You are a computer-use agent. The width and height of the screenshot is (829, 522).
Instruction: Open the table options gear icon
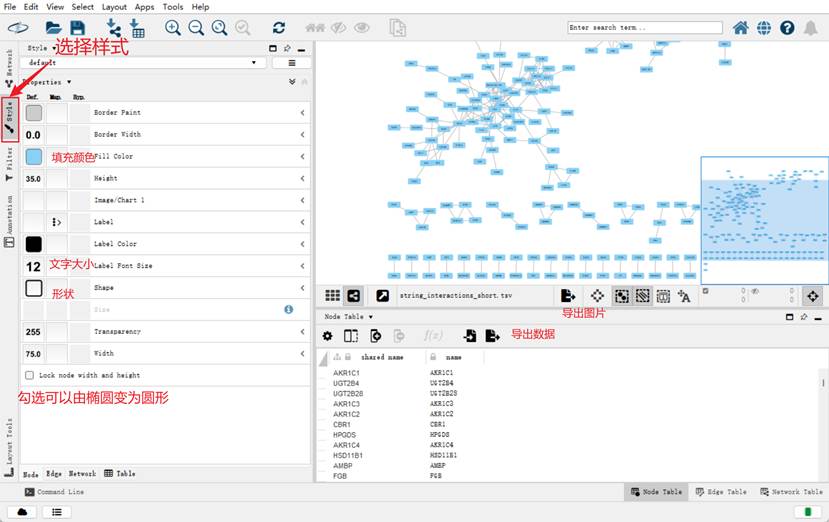(327, 336)
